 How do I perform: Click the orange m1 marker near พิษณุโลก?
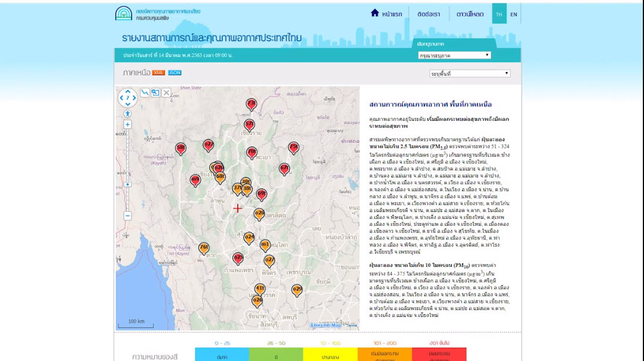tap(265, 245)
